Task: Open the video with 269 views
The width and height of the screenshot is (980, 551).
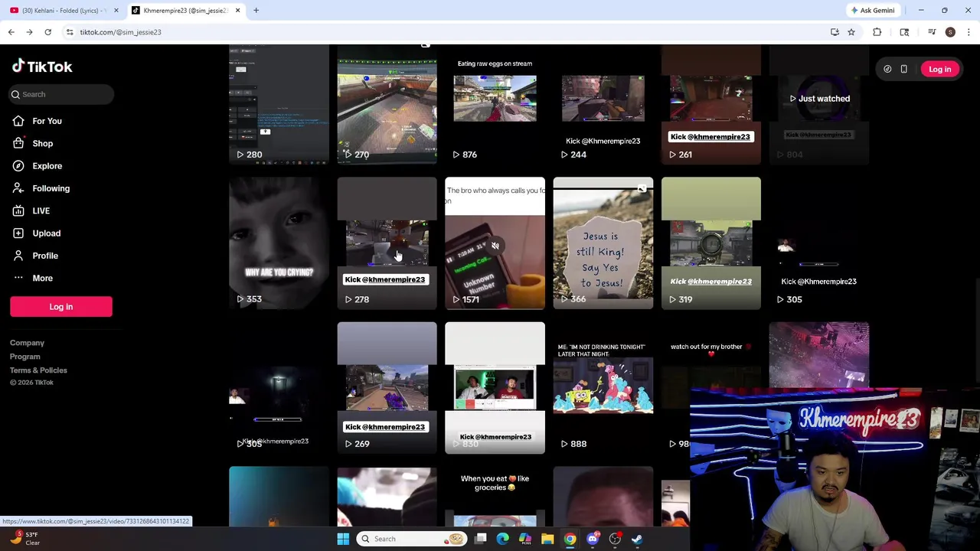Action: 387,388
